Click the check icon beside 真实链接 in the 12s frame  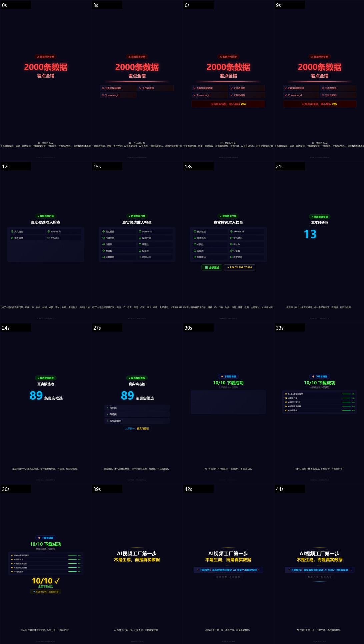click(x=12, y=231)
